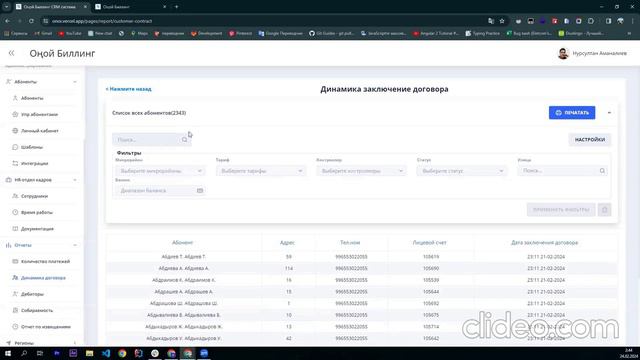Click the filter reset icon beside Apply Filters

pos(604,210)
